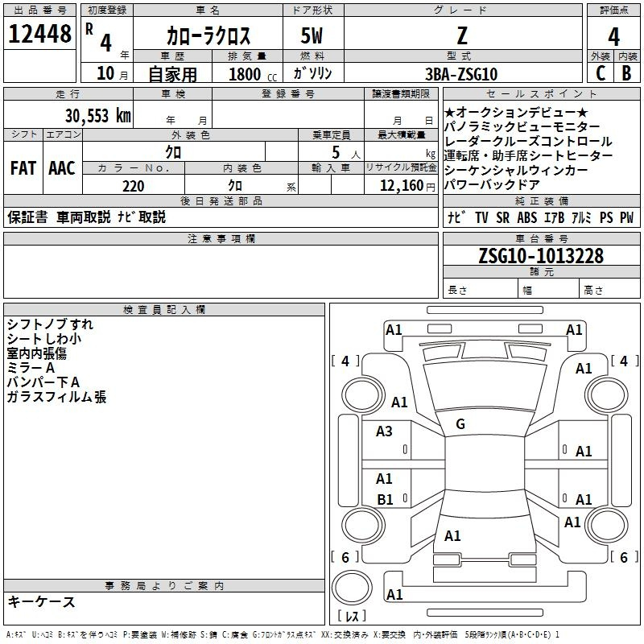
Task: Click the キーケース office notice text
Action: click(42, 601)
